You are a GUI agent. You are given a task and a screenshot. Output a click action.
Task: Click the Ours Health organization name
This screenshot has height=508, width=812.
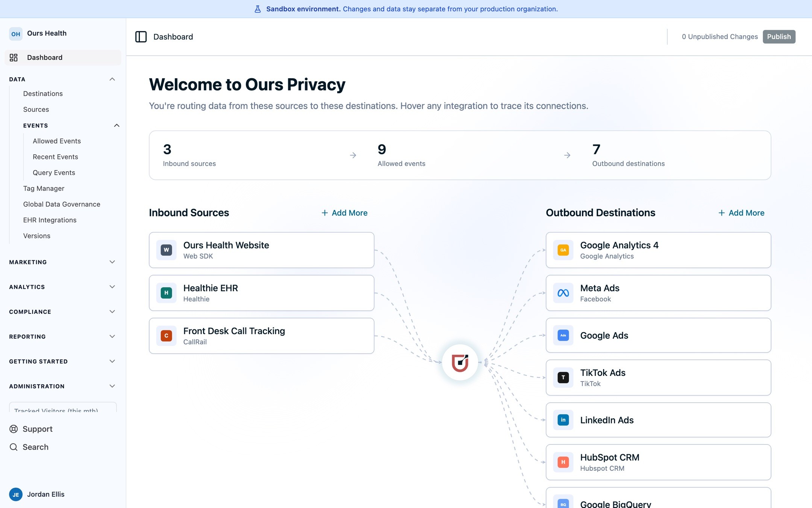(x=47, y=33)
